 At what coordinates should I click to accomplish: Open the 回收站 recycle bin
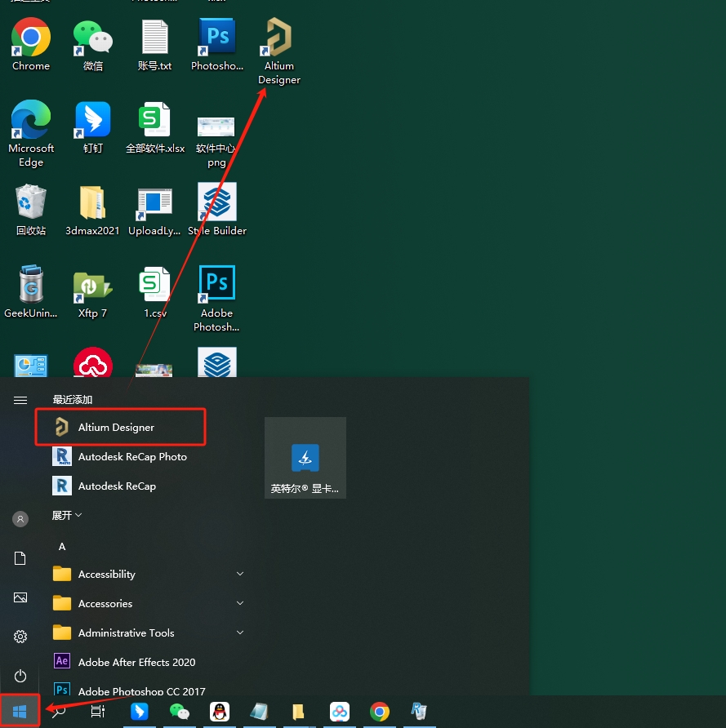tap(31, 210)
